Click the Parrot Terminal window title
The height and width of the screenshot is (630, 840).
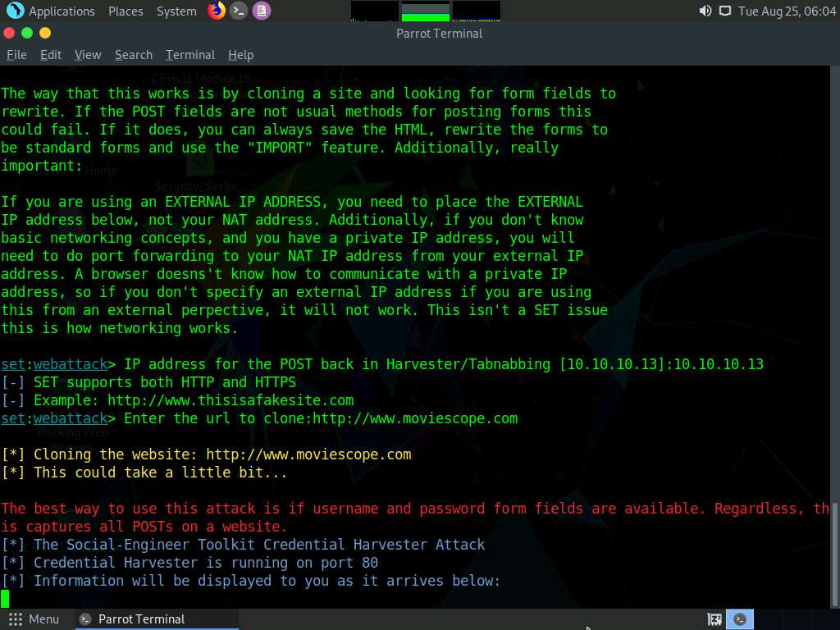coord(440,33)
